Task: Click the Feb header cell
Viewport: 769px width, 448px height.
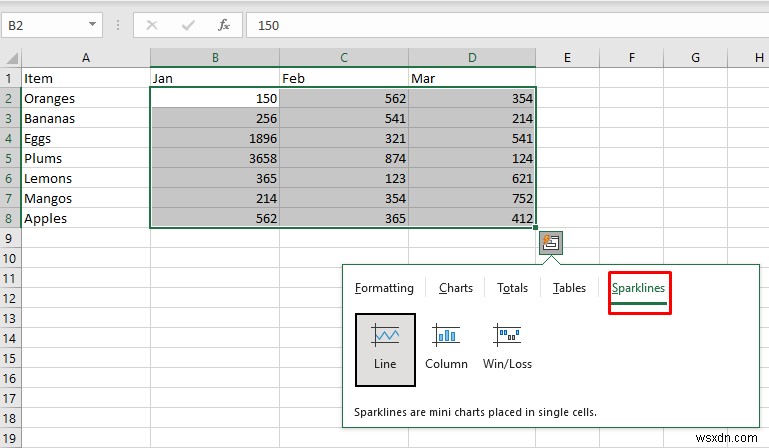Action: (x=344, y=79)
